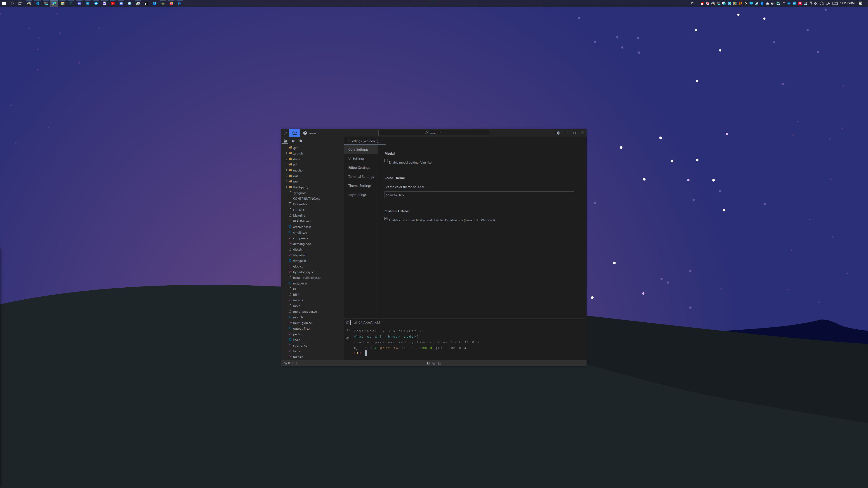
Task: Open source control panel icon in sidebar
Action: click(x=293, y=141)
